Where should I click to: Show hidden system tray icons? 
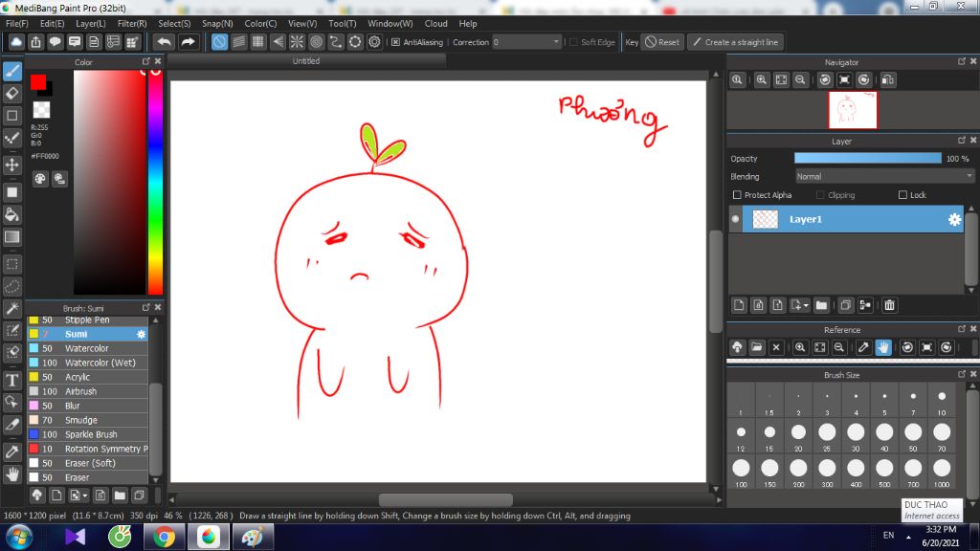(908, 537)
